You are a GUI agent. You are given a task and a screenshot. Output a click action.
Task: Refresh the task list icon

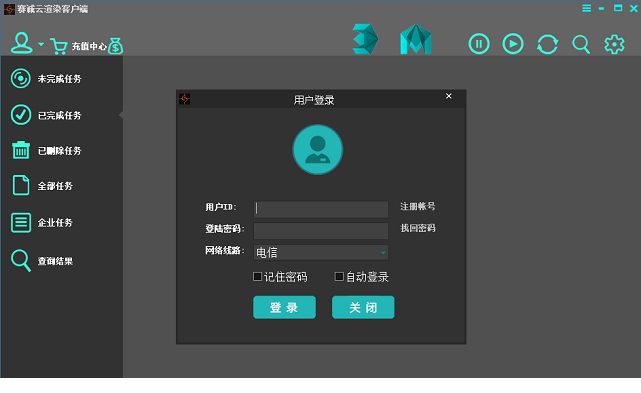(547, 44)
